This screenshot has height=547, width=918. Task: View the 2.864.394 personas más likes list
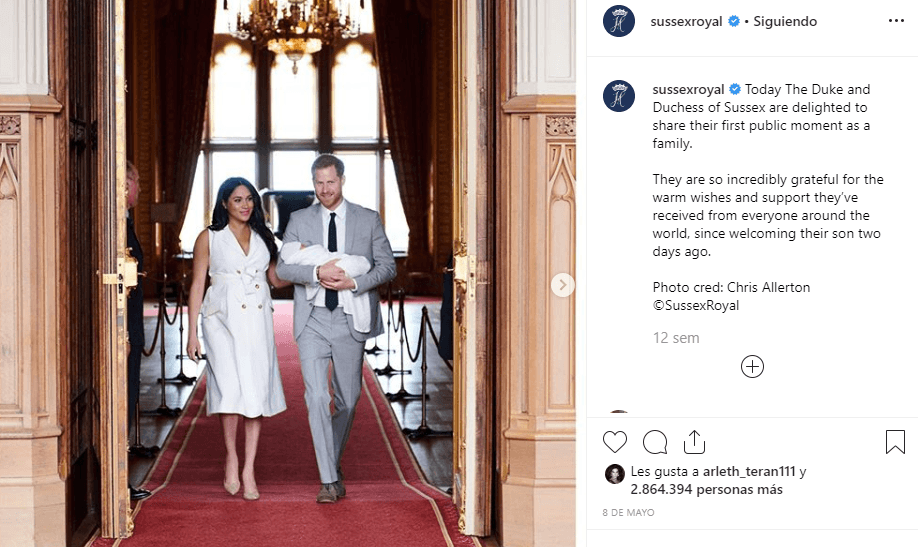click(706, 490)
